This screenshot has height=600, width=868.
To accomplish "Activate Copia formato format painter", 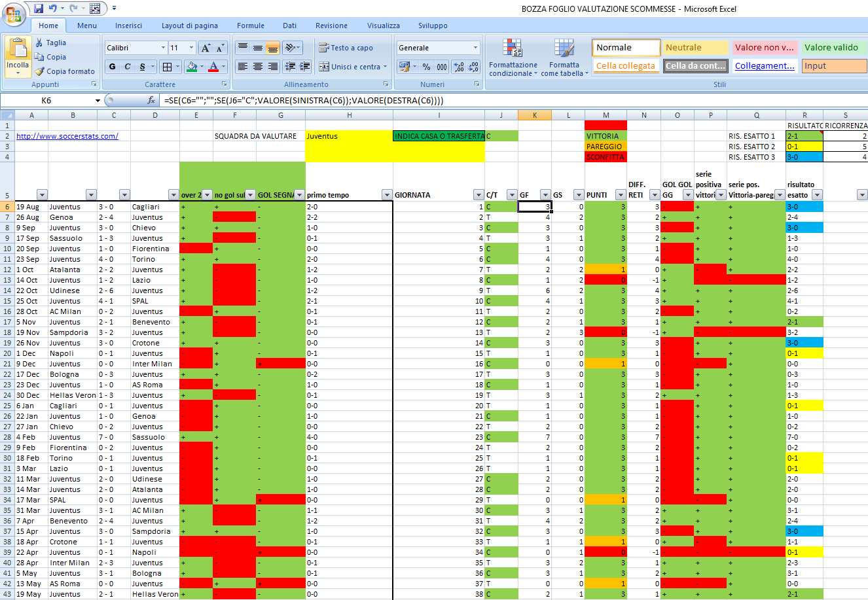I will click(65, 71).
